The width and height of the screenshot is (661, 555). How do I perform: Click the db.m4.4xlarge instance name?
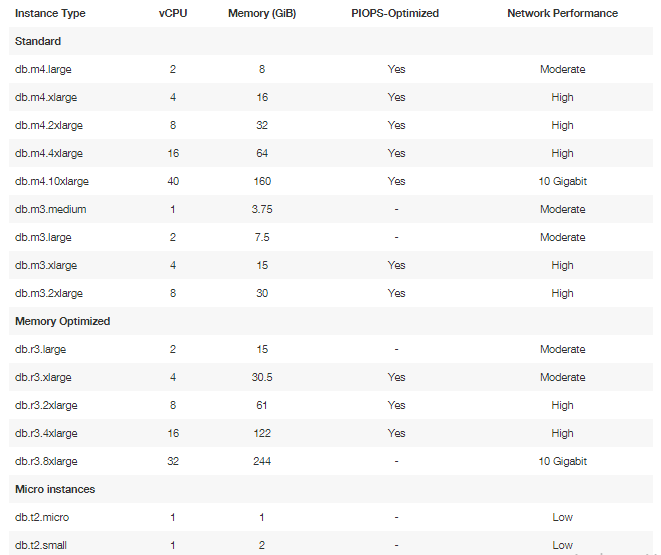(x=49, y=153)
